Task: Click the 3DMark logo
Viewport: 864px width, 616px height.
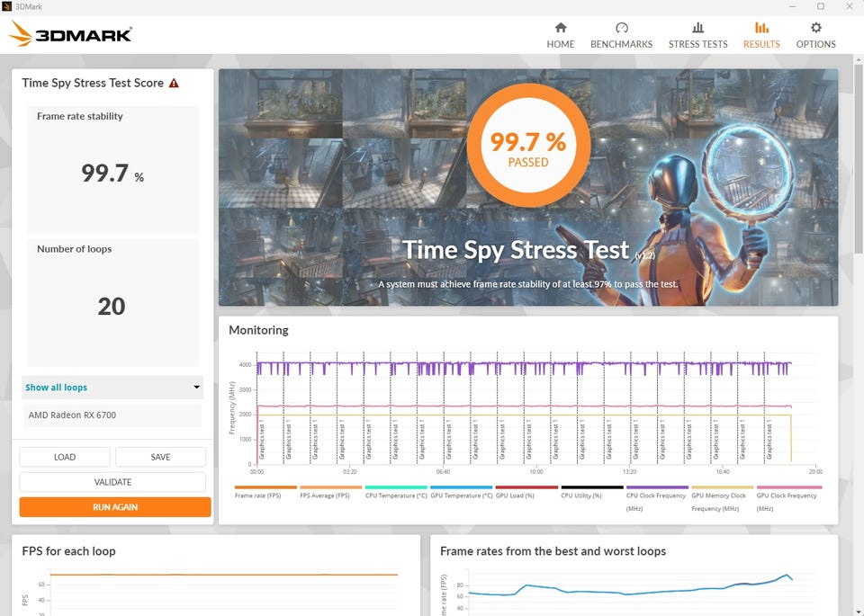Action: (70, 34)
